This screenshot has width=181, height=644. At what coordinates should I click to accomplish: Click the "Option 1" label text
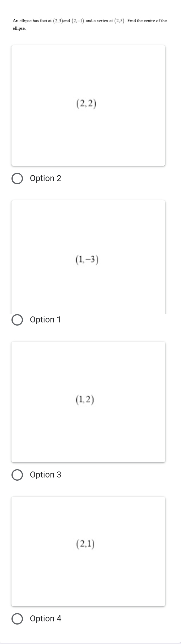click(45, 320)
